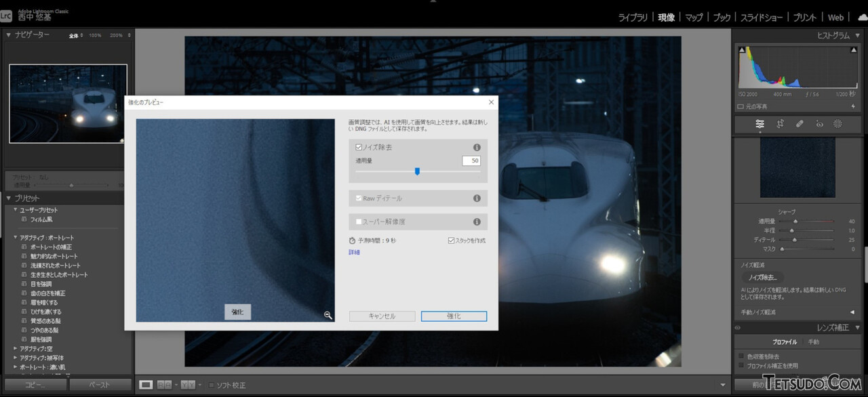The image size is (868, 397).
Task: Enable the スーパー解像度 checkbox
Action: 359,222
